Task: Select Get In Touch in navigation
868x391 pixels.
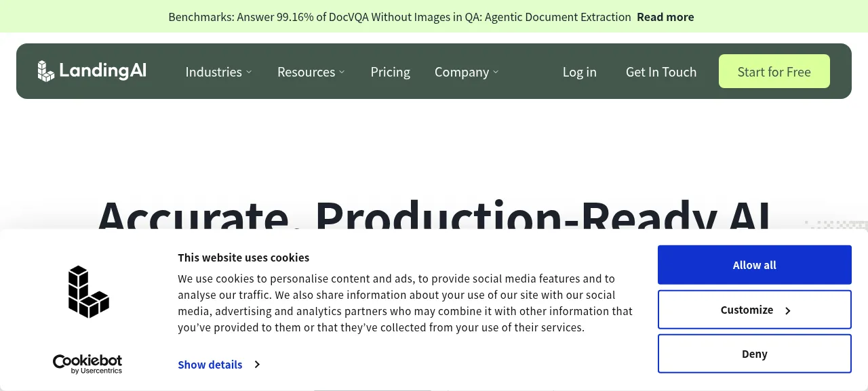Action: click(x=661, y=72)
